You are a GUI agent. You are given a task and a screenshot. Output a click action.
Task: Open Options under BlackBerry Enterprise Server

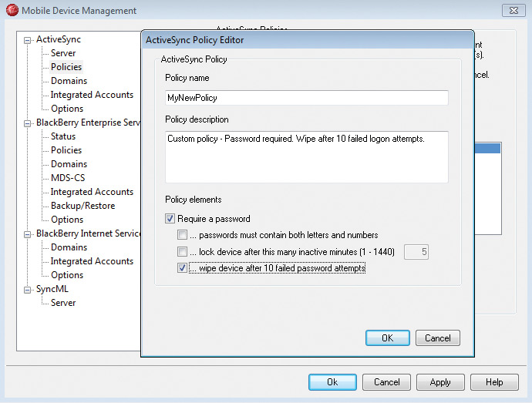click(67, 220)
